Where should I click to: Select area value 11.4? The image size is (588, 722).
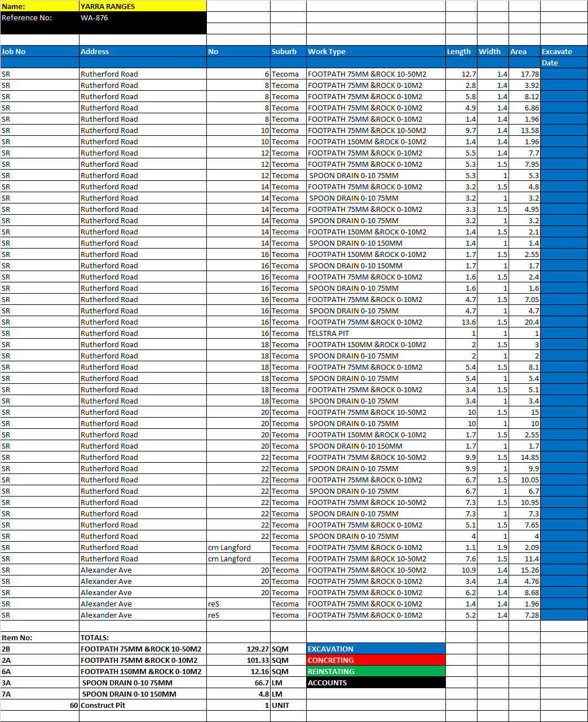click(524, 559)
